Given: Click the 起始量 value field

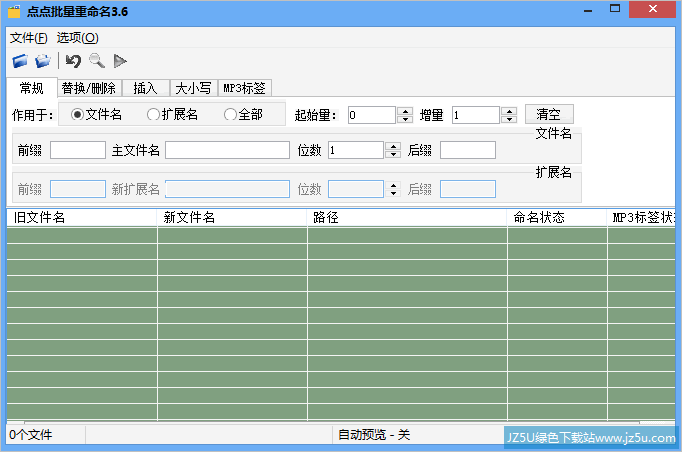Looking at the screenshot, I should [x=371, y=115].
